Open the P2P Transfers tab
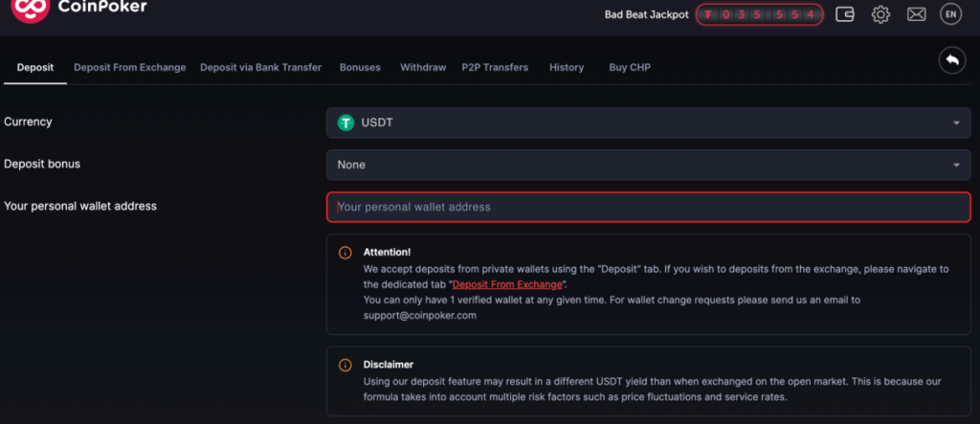Image resolution: width=980 pixels, height=424 pixels. tap(495, 68)
